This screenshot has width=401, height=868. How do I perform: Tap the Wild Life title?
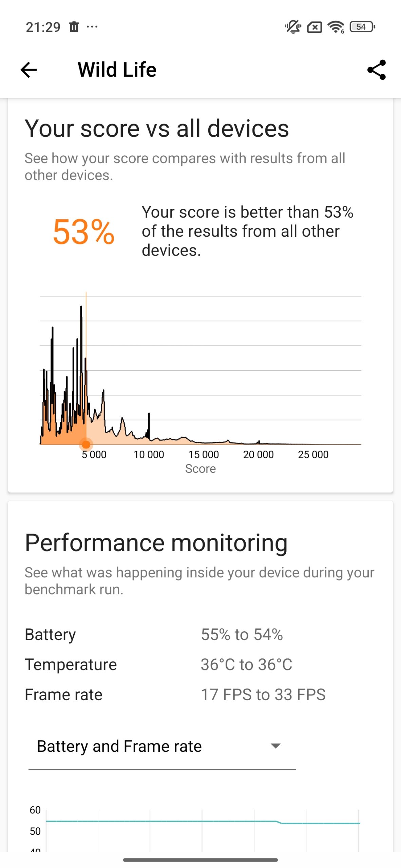[117, 70]
